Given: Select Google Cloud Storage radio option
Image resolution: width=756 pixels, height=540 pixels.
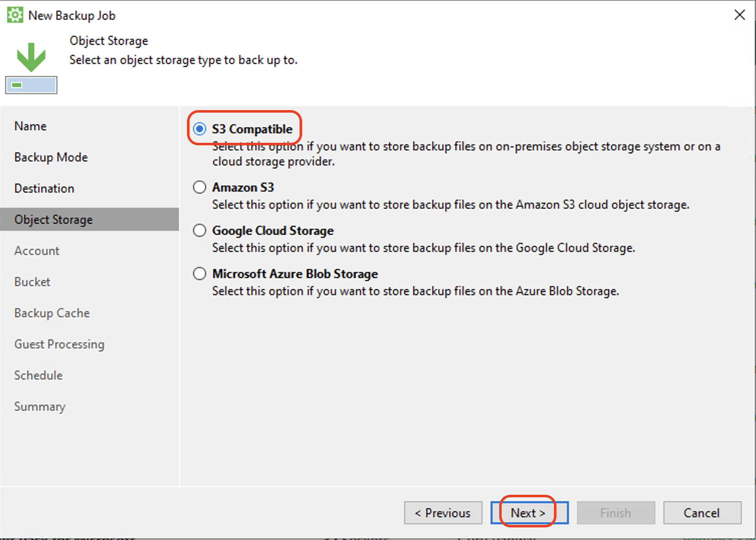Looking at the screenshot, I should tap(200, 231).
